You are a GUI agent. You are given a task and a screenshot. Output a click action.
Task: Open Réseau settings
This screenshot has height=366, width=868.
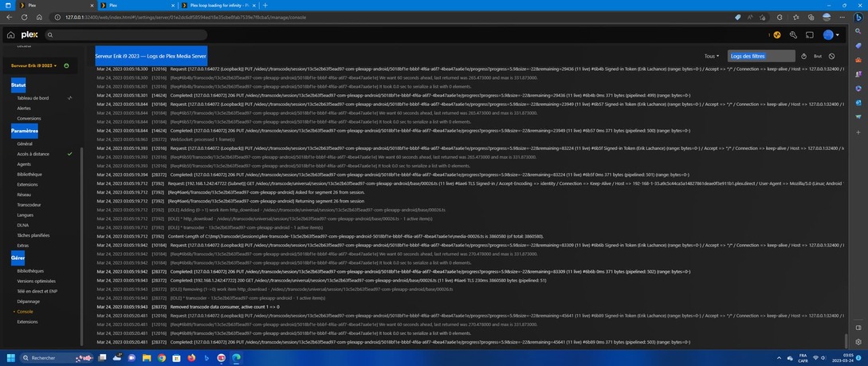(24, 195)
